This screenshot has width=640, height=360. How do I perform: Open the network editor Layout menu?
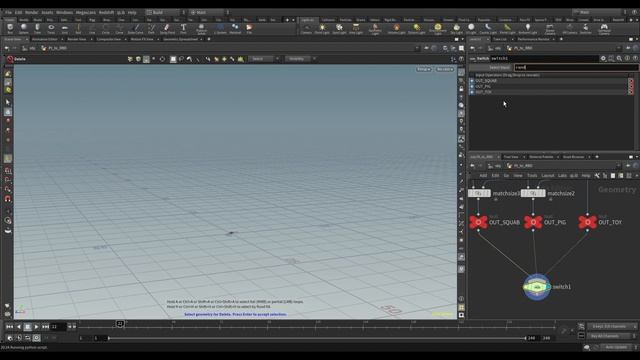(547, 176)
